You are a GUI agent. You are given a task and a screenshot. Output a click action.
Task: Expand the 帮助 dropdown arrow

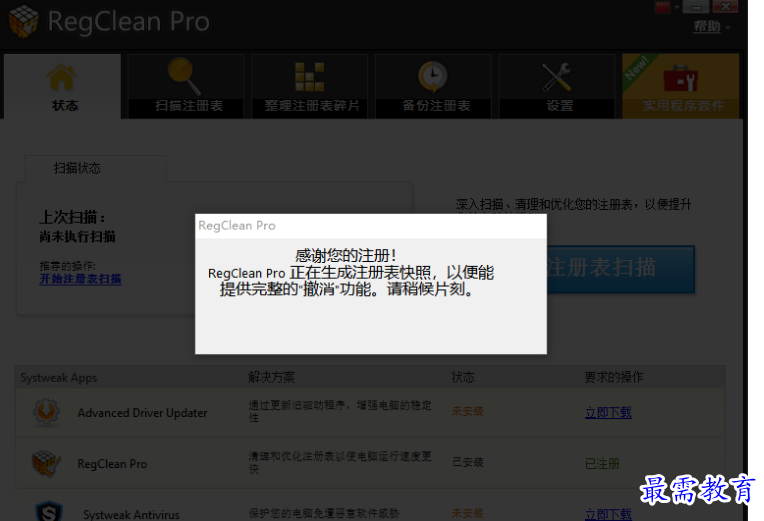click(728, 28)
